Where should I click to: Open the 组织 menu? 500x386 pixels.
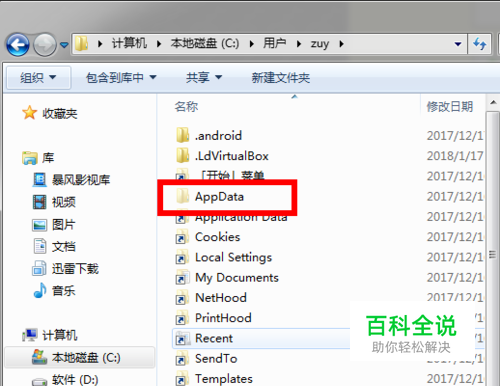(x=38, y=78)
